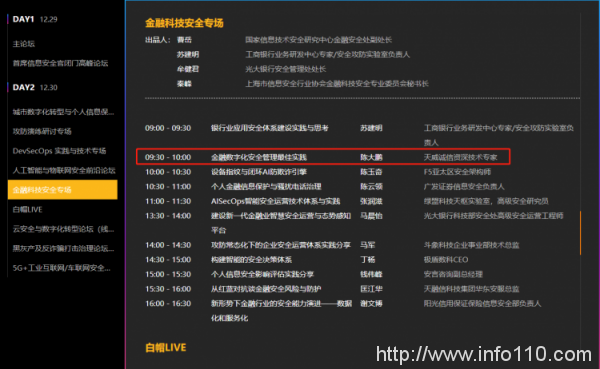The image size is (600, 369).
Task: Open the 主论坛 session under DAY1
Action: (24, 44)
